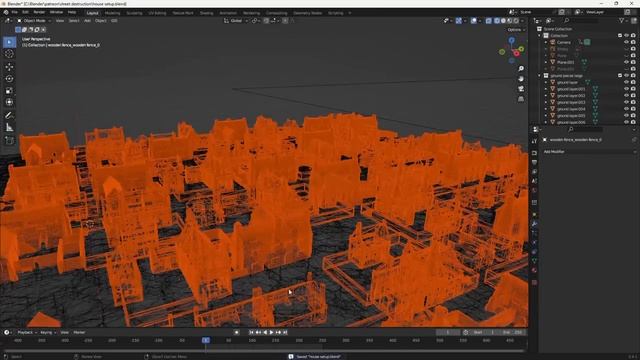Open Render properties tab icon
The width and height of the screenshot is (640, 360).
(x=534, y=153)
